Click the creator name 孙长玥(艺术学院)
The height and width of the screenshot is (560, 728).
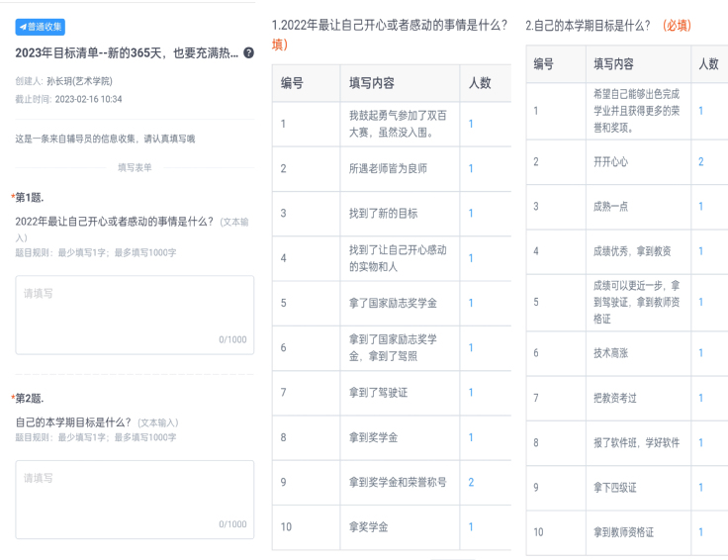(79, 81)
